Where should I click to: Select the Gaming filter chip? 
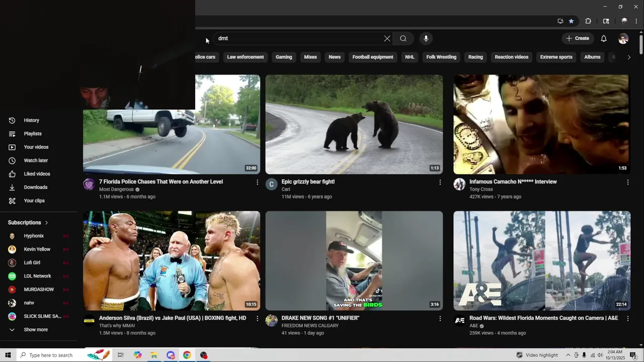coord(284,57)
